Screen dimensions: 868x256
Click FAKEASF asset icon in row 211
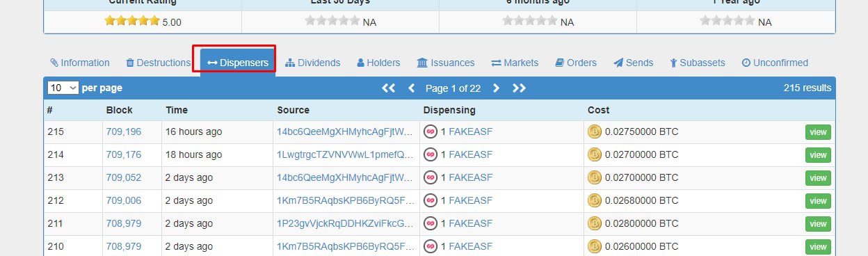coord(431,223)
